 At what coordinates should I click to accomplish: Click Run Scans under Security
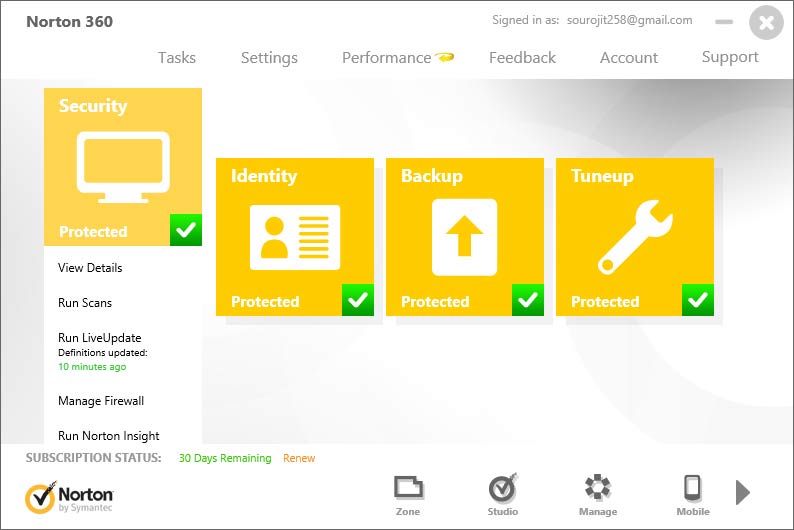85,303
